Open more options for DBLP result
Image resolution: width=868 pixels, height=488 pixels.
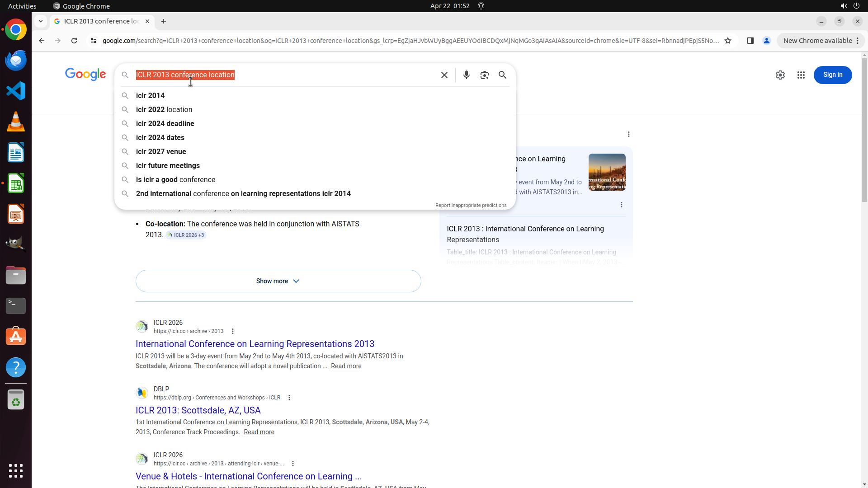coord(289,398)
